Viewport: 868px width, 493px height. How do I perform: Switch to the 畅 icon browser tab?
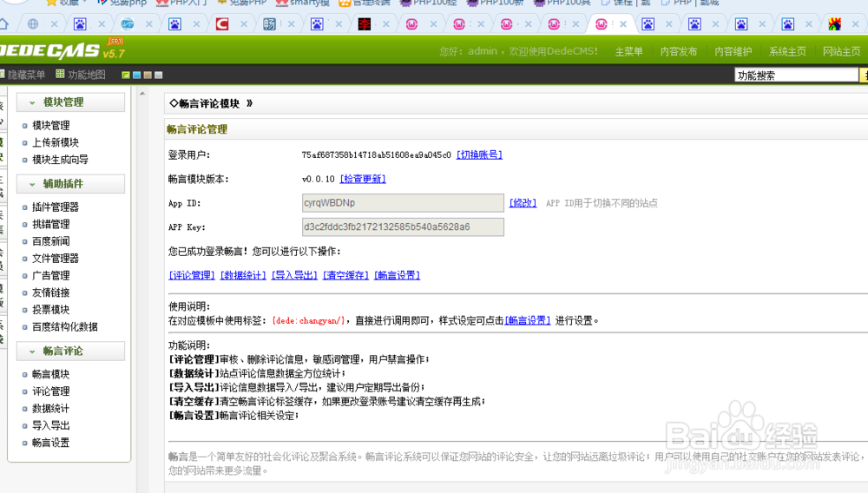click(269, 23)
